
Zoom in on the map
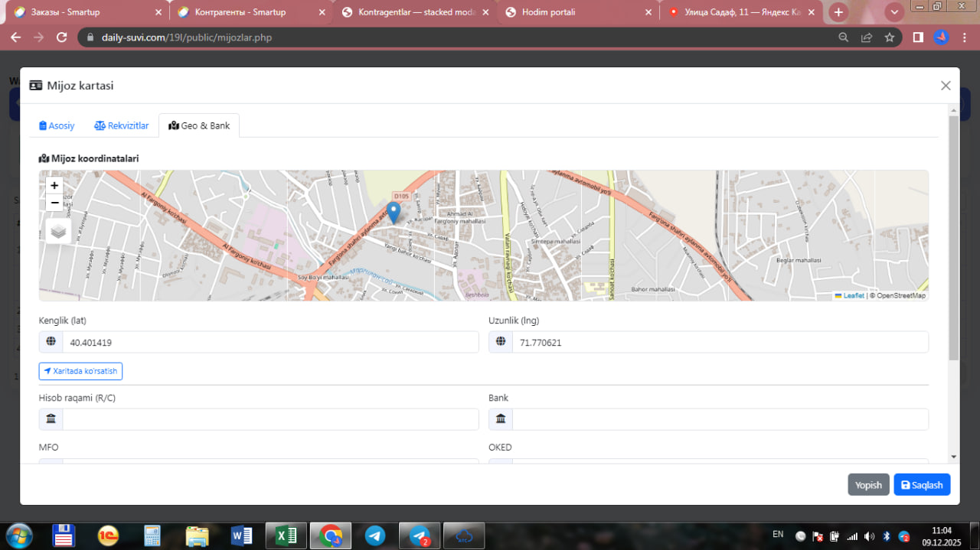click(x=54, y=185)
